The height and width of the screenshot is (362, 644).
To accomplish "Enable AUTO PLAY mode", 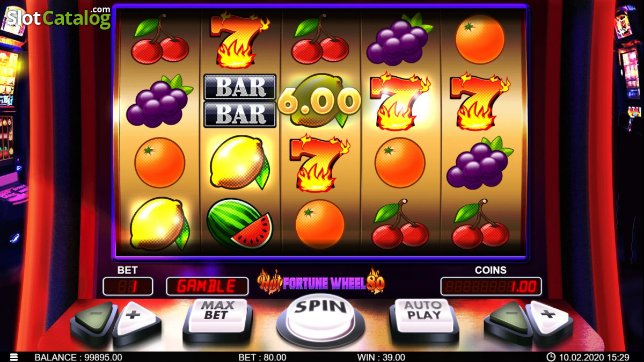I will (423, 317).
